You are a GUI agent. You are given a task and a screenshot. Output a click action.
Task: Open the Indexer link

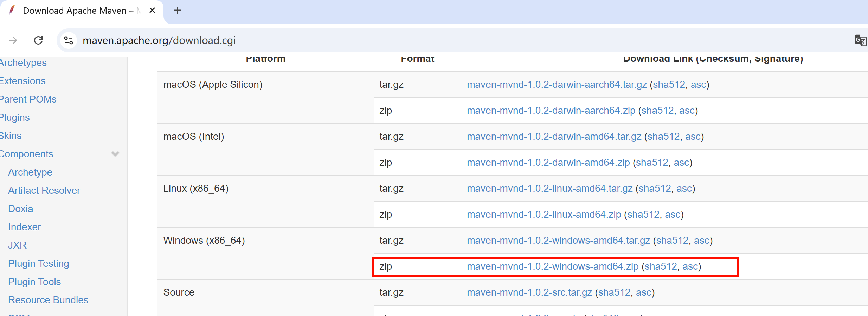click(25, 227)
